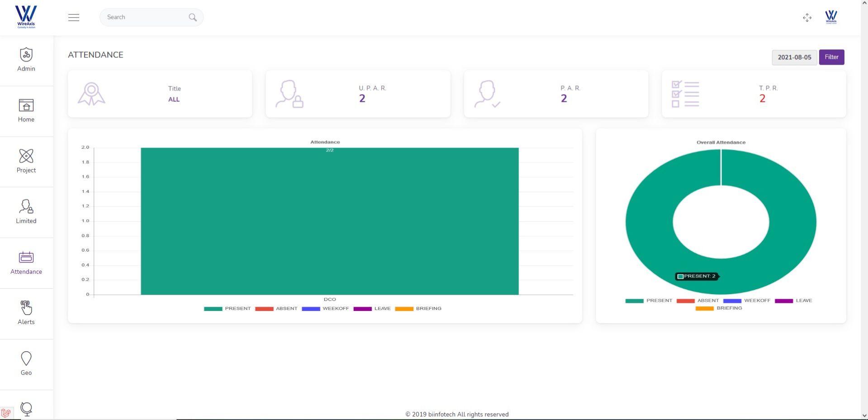Click the WireAxis logo at top left
The height and width of the screenshot is (420, 868).
click(26, 17)
